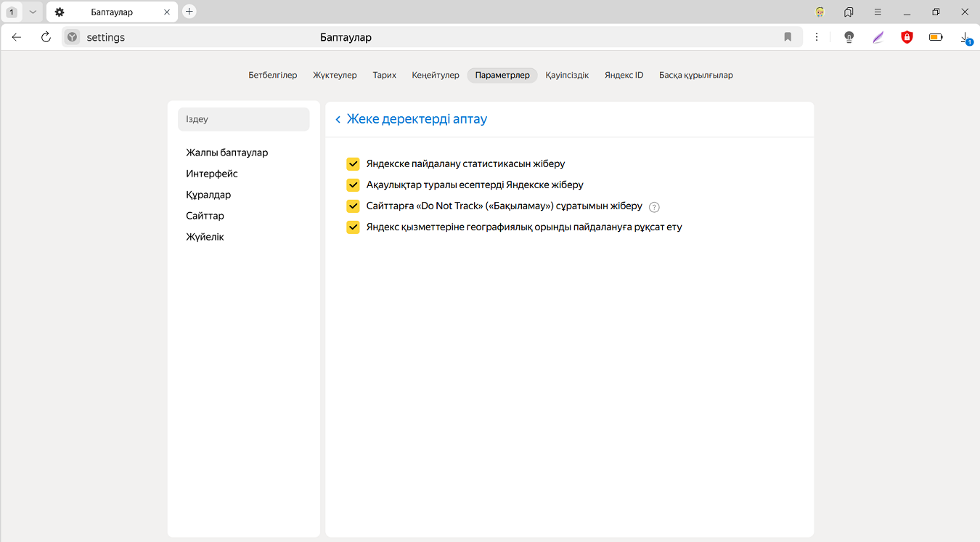Open the Кеңейтулер tab
The width and height of the screenshot is (980, 542).
[436, 76]
